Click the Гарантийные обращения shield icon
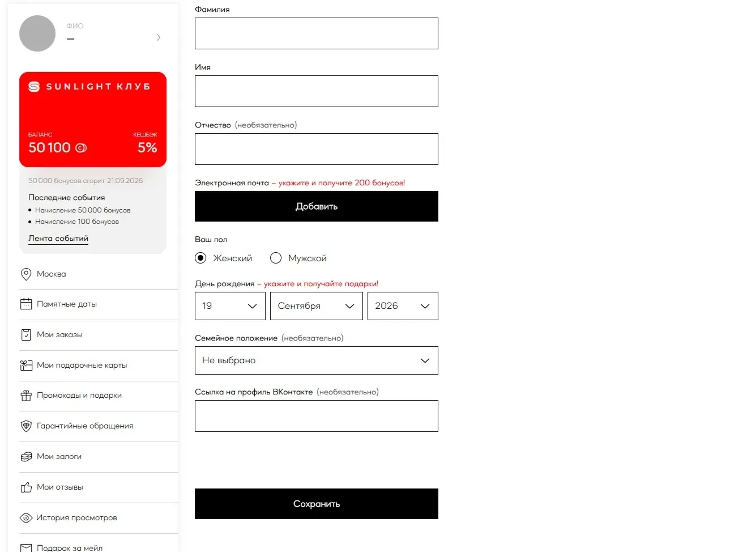This screenshot has height=552, width=756. [26, 426]
